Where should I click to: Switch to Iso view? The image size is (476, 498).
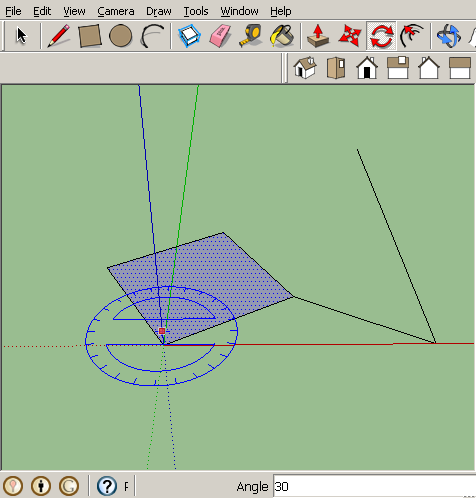coord(305,68)
